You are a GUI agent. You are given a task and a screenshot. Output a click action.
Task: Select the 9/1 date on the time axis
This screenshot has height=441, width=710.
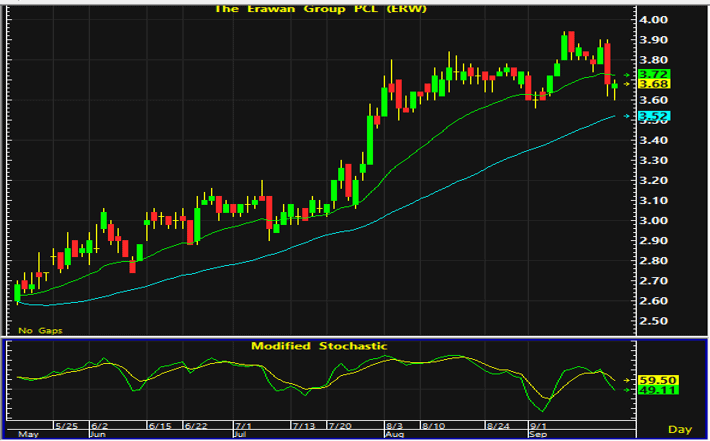539,426
